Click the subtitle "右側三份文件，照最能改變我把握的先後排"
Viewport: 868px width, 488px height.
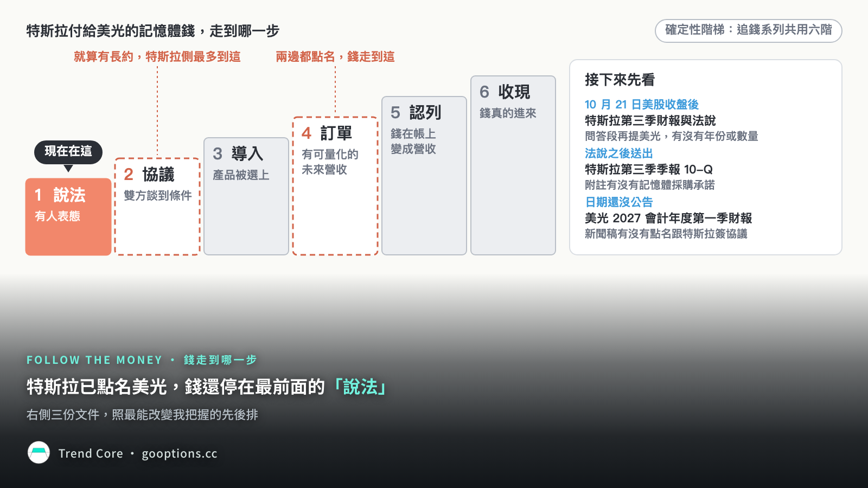pyautogui.click(x=142, y=415)
